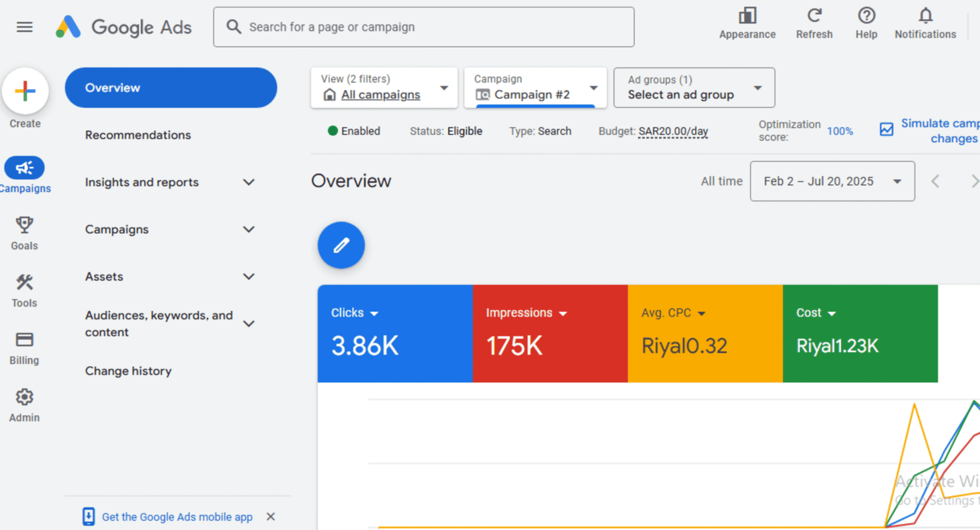This screenshot has width=980, height=530.
Task: Dismiss the mobile app banner
Action: tap(271, 517)
